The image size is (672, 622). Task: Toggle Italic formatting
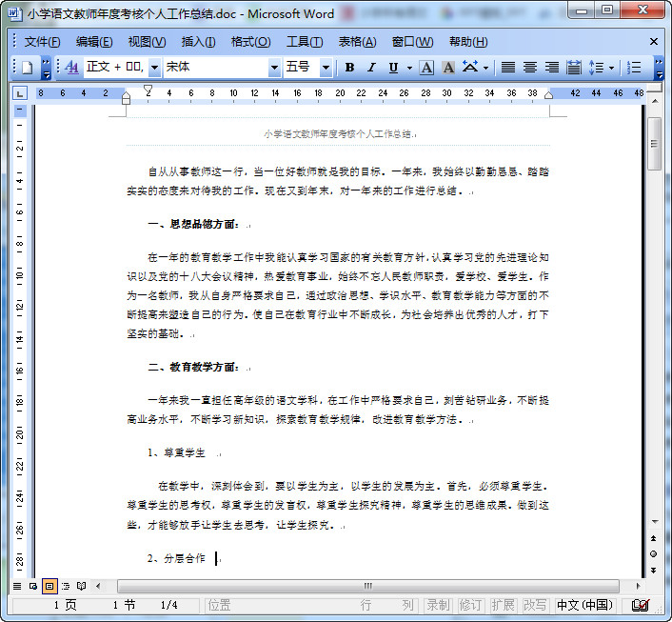(x=371, y=68)
